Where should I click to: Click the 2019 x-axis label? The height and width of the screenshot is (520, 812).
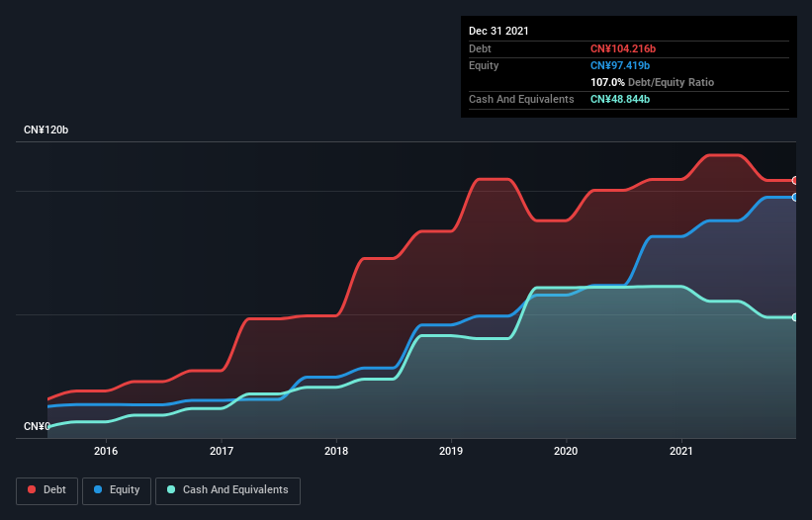(451, 451)
